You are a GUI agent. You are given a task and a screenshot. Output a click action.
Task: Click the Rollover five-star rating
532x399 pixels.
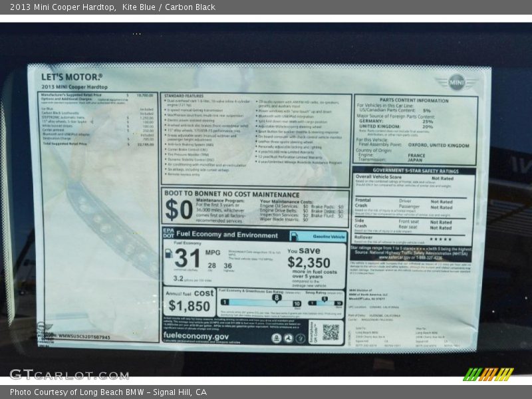440,239
